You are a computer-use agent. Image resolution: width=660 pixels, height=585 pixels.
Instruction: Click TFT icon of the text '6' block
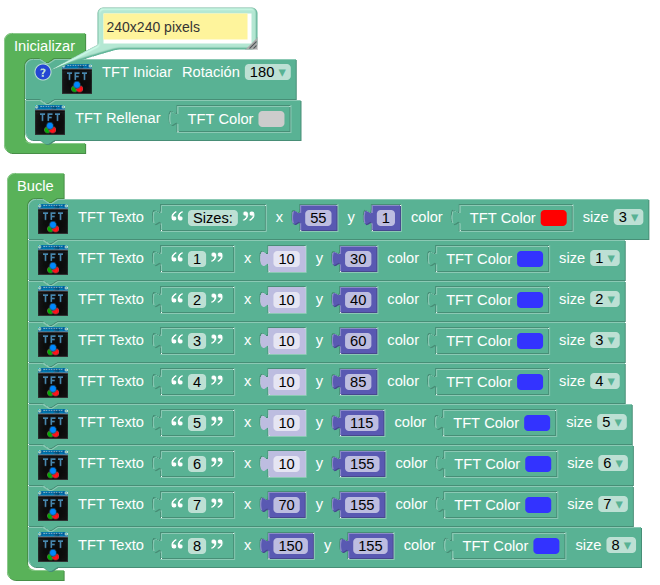(53, 464)
